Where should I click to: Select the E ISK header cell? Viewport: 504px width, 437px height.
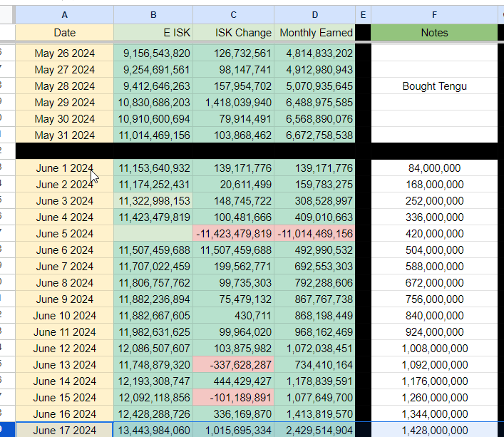click(x=153, y=32)
